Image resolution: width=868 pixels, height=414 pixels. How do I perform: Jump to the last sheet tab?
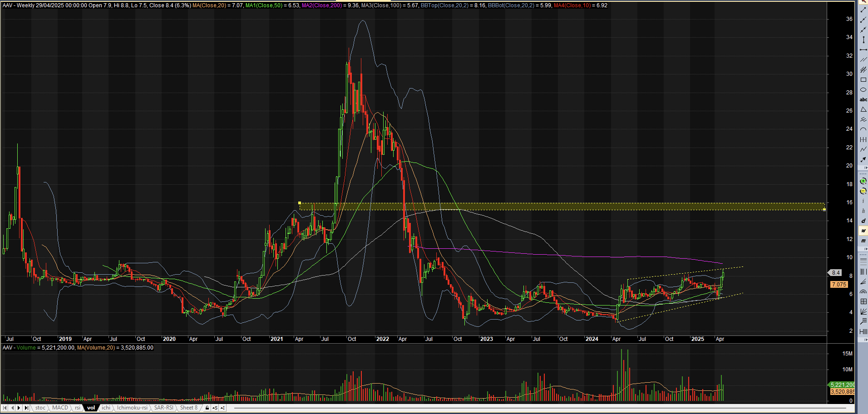26,408
